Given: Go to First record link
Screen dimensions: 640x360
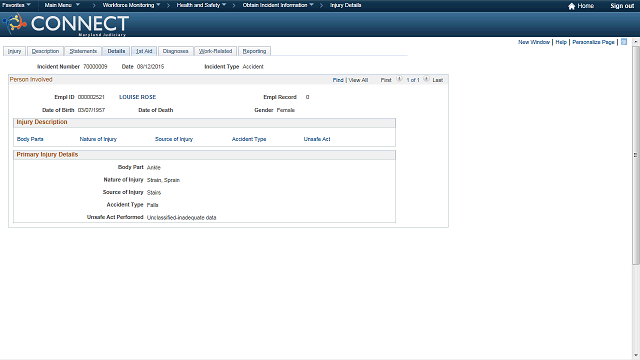Looking at the screenshot, I should (x=386, y=80).
